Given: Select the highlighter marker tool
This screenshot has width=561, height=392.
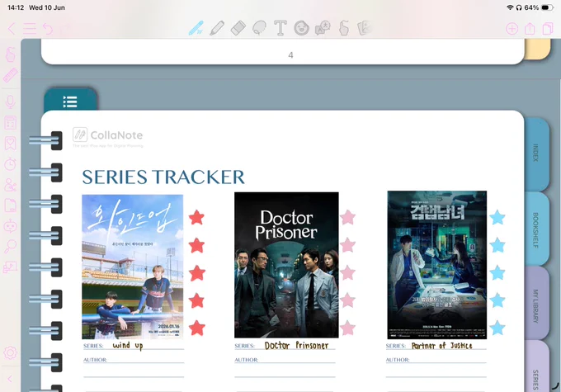Looking at the screenshot, I should click(x=217, y=28).
